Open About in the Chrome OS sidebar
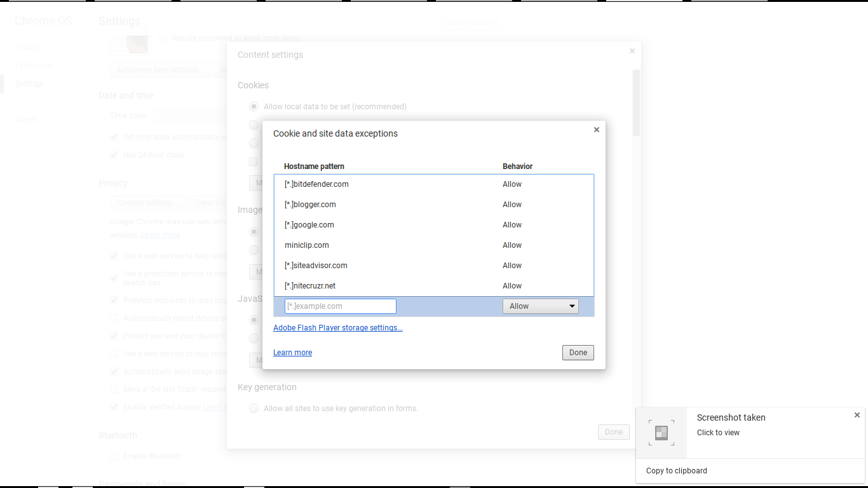Screen dimensions: 868x488 click(x=25, y=119)
